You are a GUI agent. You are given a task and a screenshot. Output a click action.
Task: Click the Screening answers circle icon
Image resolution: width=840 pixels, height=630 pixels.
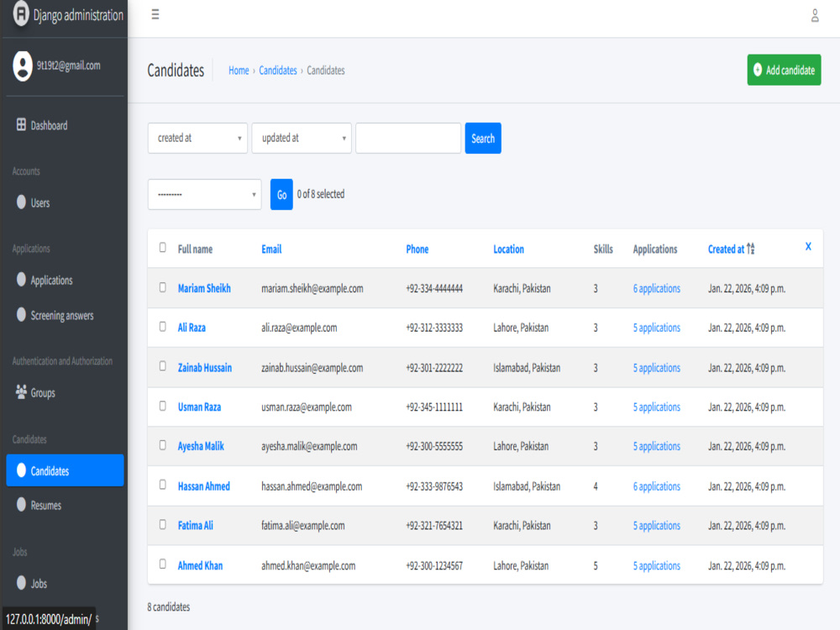21,314
